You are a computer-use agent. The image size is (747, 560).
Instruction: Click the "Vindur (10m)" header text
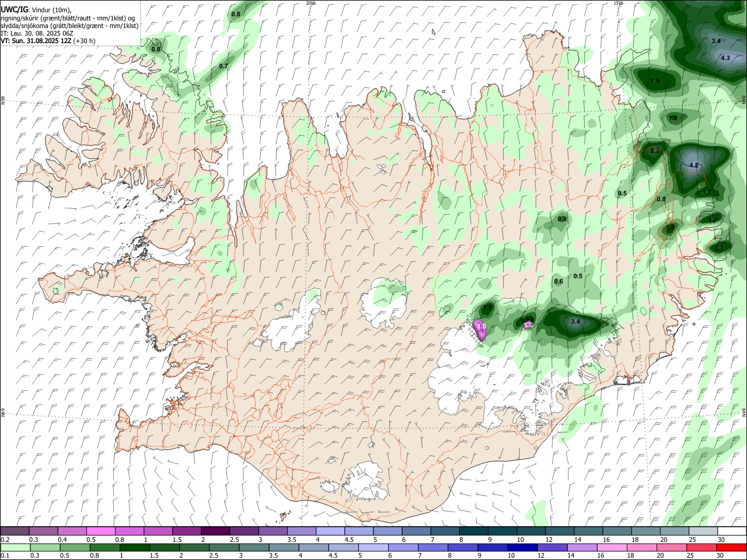click(x=51, y=10)
